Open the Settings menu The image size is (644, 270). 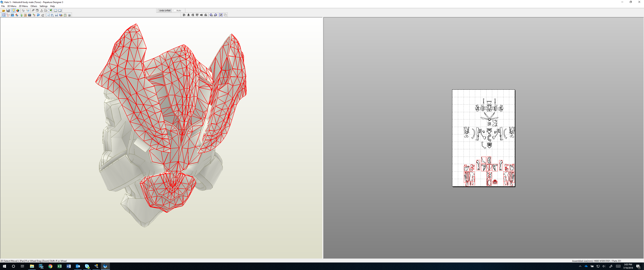tap(43, 6)
